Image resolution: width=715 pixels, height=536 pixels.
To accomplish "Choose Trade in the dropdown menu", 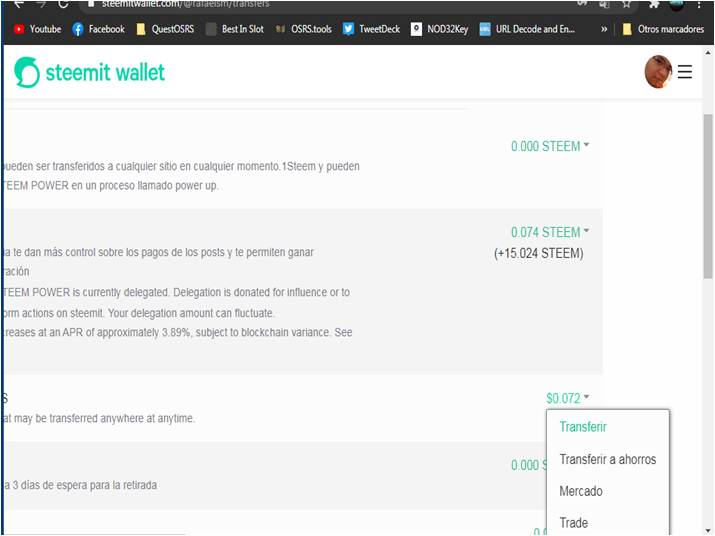I will [574, 523].
